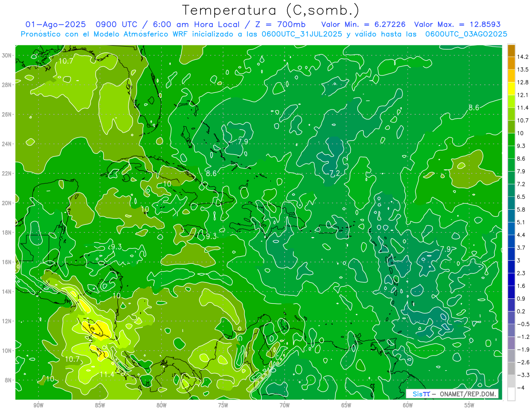Pick the dark blue swatch between 1.6 and 2.3
The height and width of the screenshot is (411, 532).
pos(511,279)
